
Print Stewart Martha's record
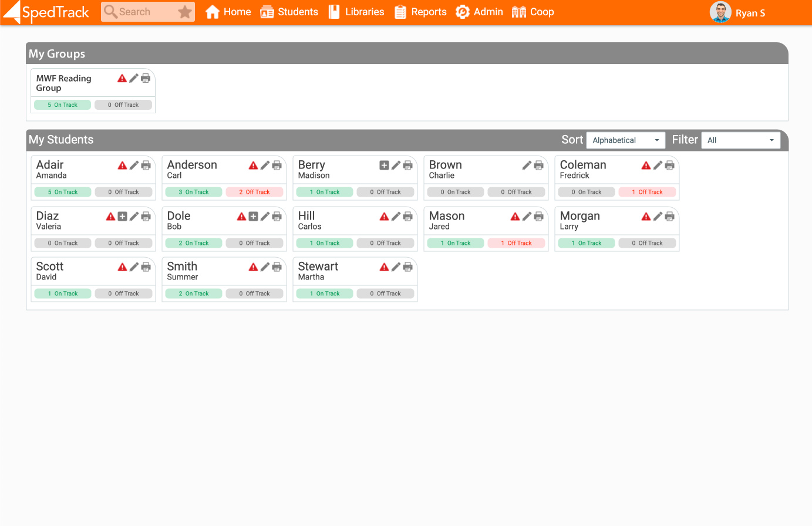point(407,267)
